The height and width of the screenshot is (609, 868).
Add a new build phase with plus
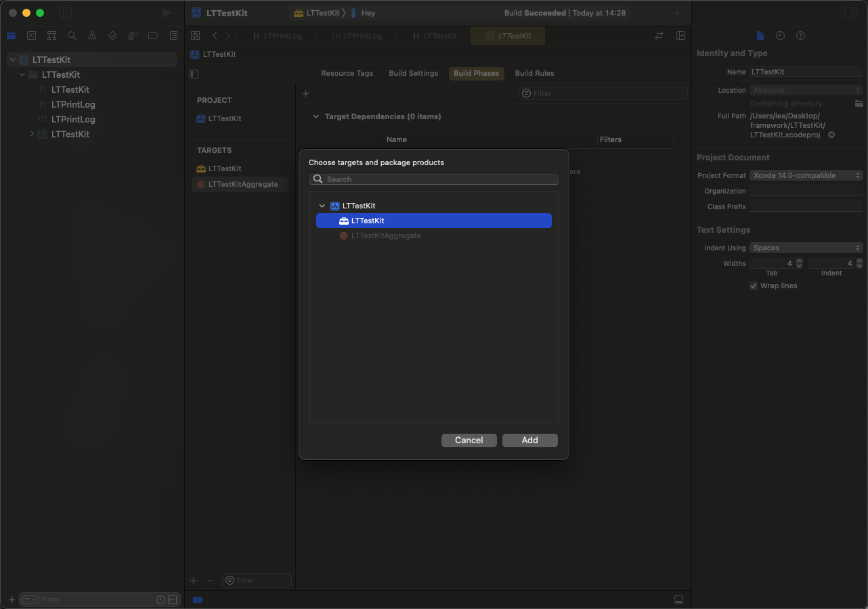tap(305, 93)
